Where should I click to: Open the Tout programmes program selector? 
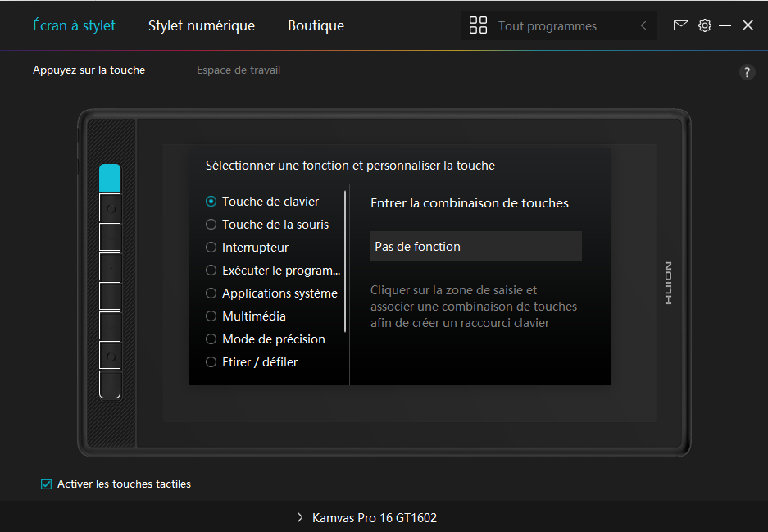click(548, 26)
